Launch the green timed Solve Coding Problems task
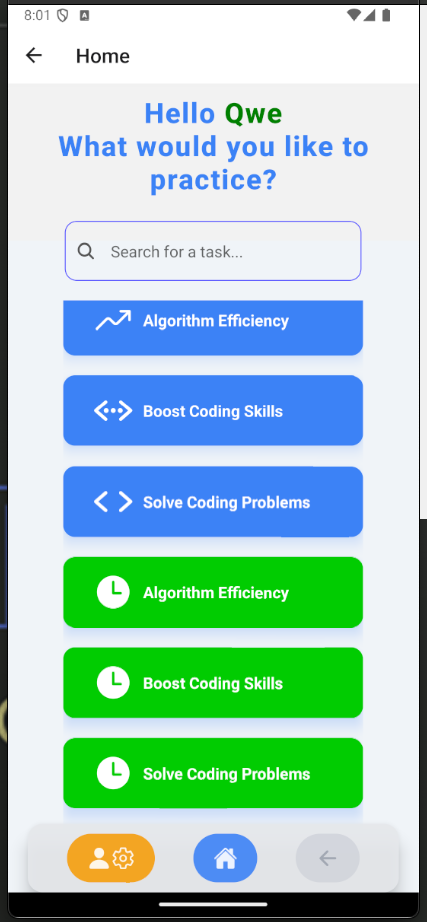Screen dimensions: 427x922 coord(213,773)
